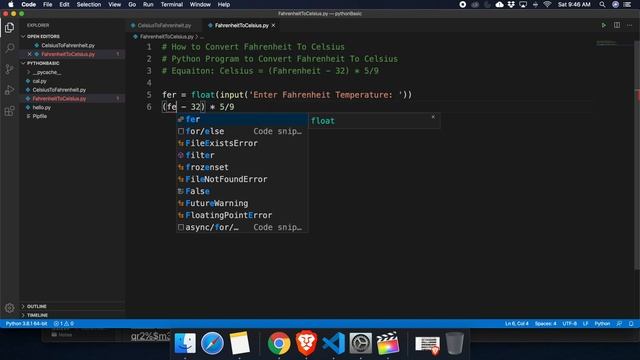
Task: Launch Safari from the Dock
Action: tap(212, 343)
